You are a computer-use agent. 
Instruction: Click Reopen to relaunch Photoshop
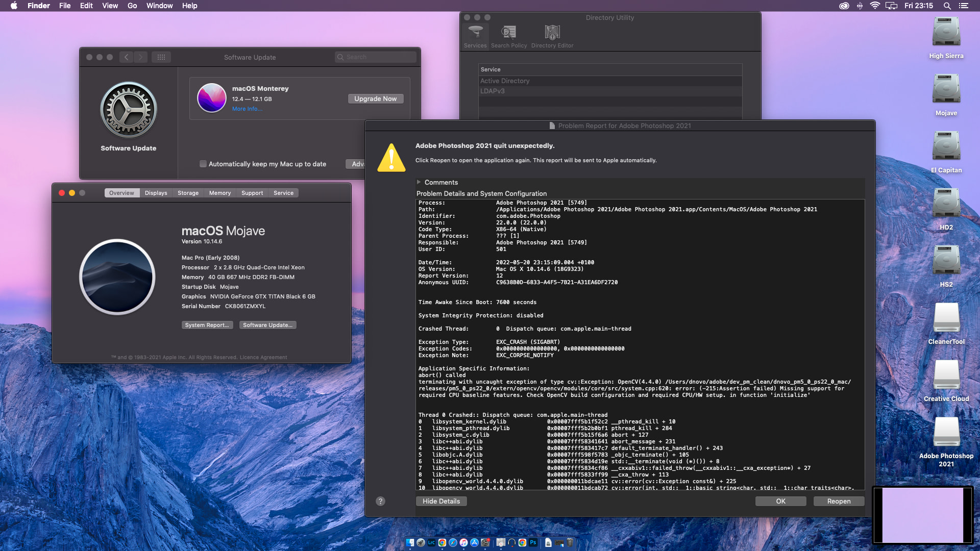point(839,502)
